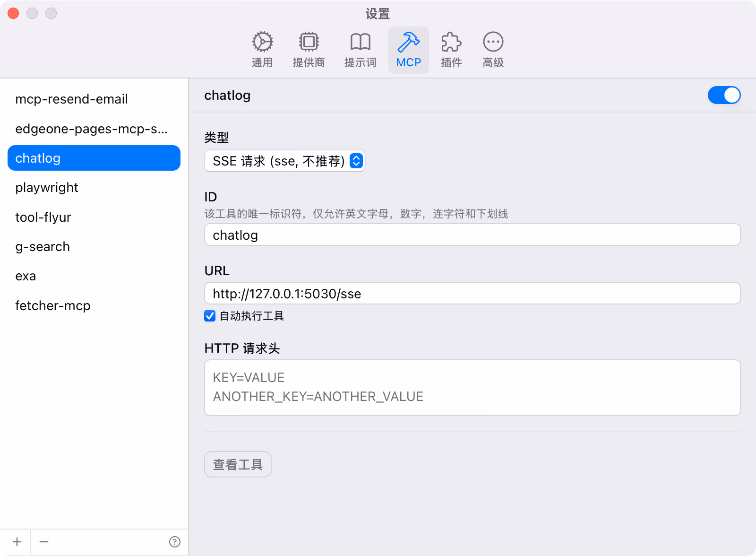
Task: Uncheck the 自动执行工具 checkbox
Action: point(210,316)
